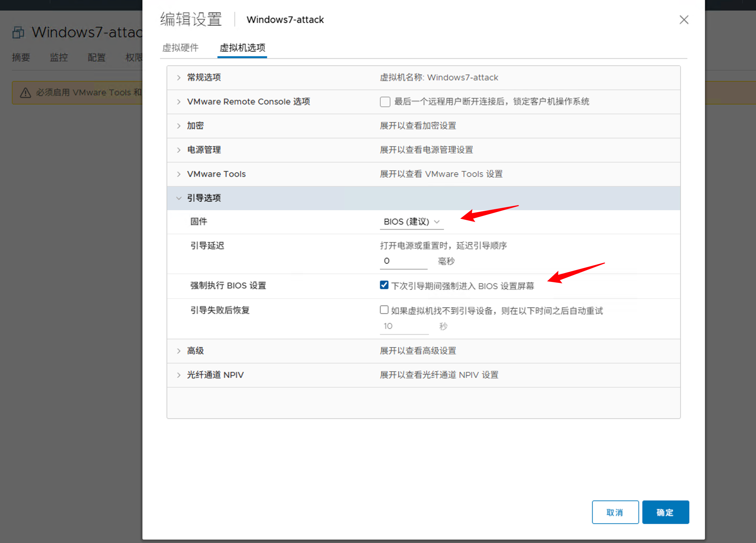756x543 pixels.
Task: Click the warning triangle icon in banner
Action: click(x=25, y=93)
